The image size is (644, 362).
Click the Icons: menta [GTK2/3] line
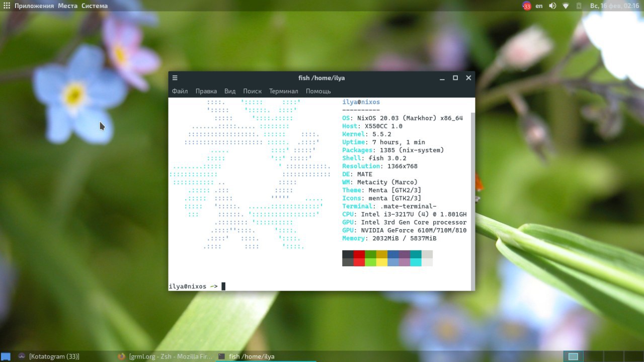coord(382,198)
